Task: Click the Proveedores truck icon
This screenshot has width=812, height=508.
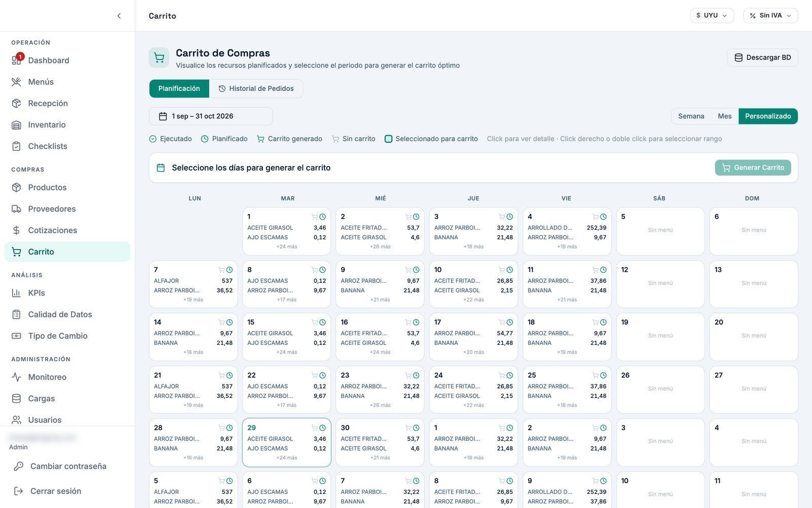Action: pos(17,209)
